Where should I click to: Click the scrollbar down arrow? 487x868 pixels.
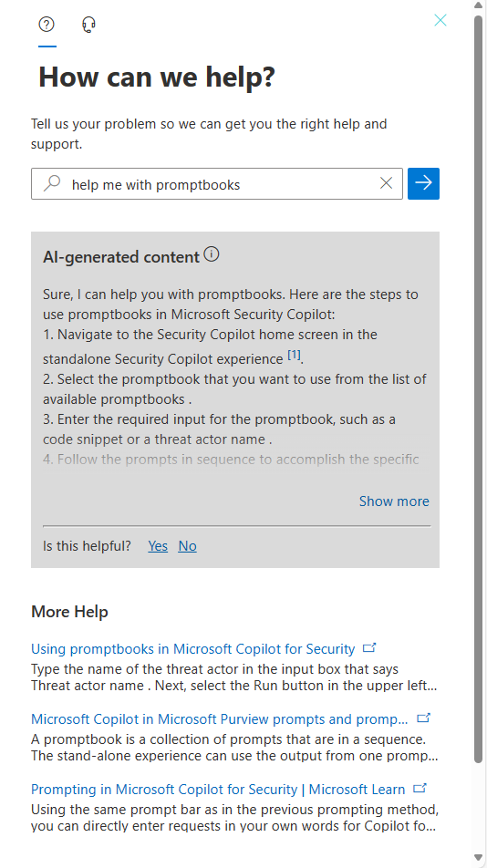478,858
